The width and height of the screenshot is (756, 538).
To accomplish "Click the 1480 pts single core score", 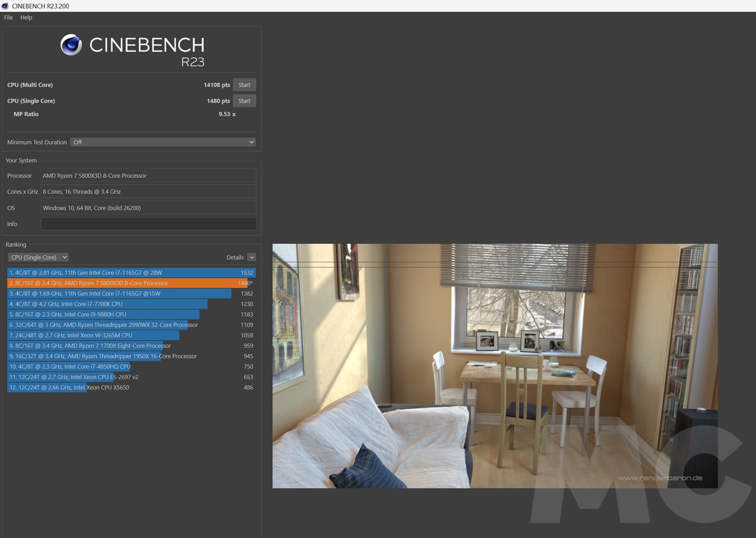I will 218,101.
